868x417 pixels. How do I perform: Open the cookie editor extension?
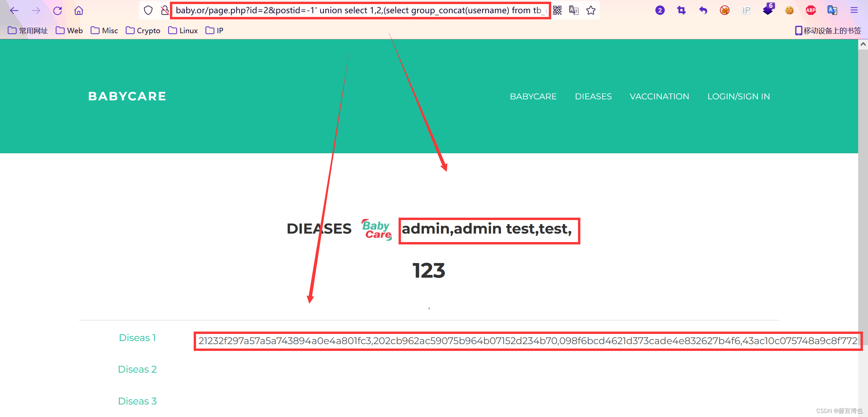click(789, 11)
